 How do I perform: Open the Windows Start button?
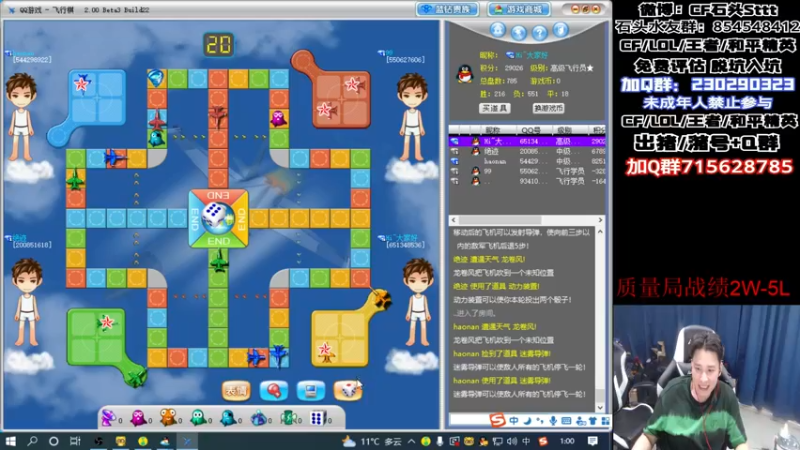[10, 441]
